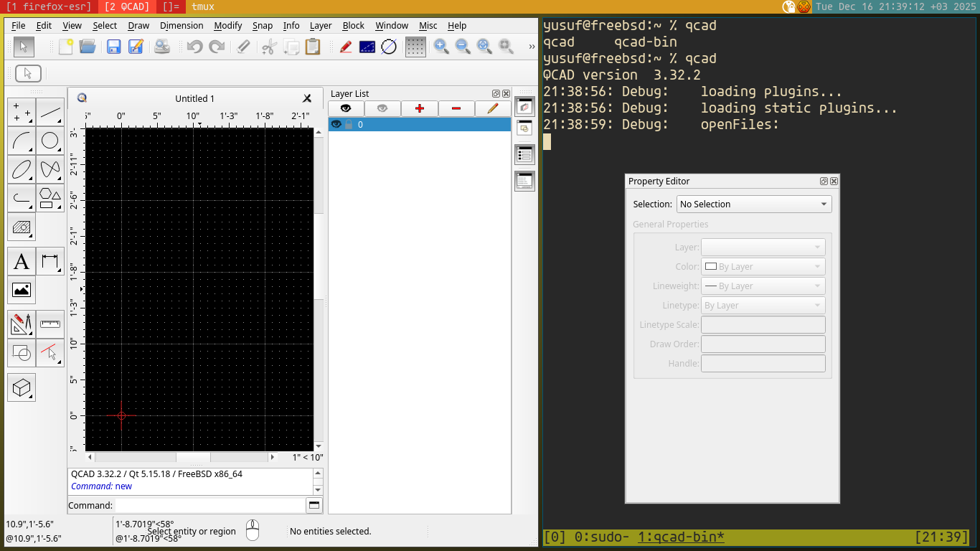This screenshot has width=980, height=551.
Task: Open the Dimension menu
Action: pos(182,25)
